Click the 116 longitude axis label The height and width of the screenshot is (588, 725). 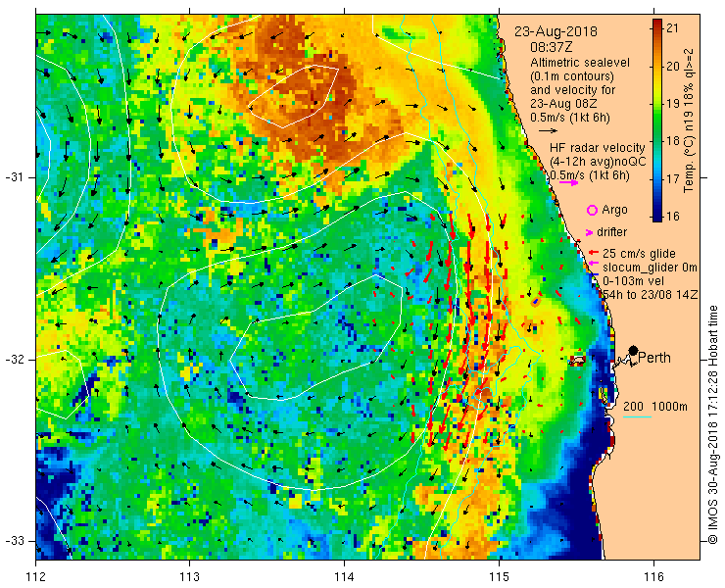(653, 577)
